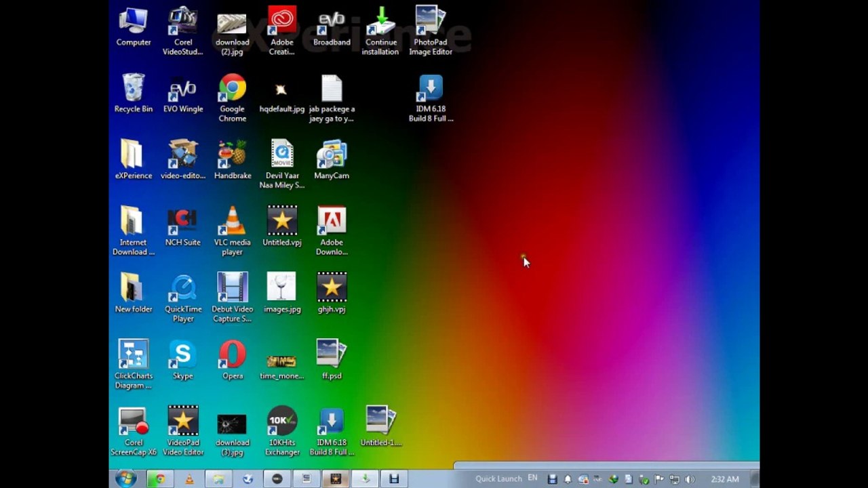
Task: Open the Internet Download folder
Action: tap(133, 231)
